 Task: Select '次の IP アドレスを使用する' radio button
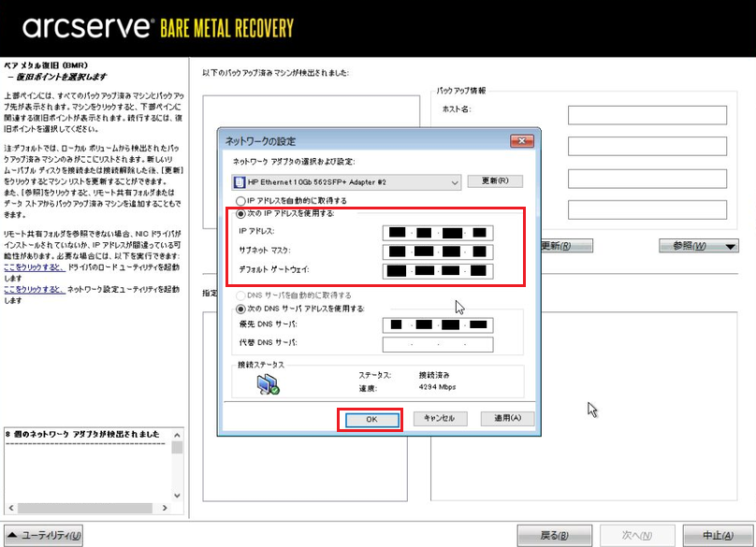240,213
